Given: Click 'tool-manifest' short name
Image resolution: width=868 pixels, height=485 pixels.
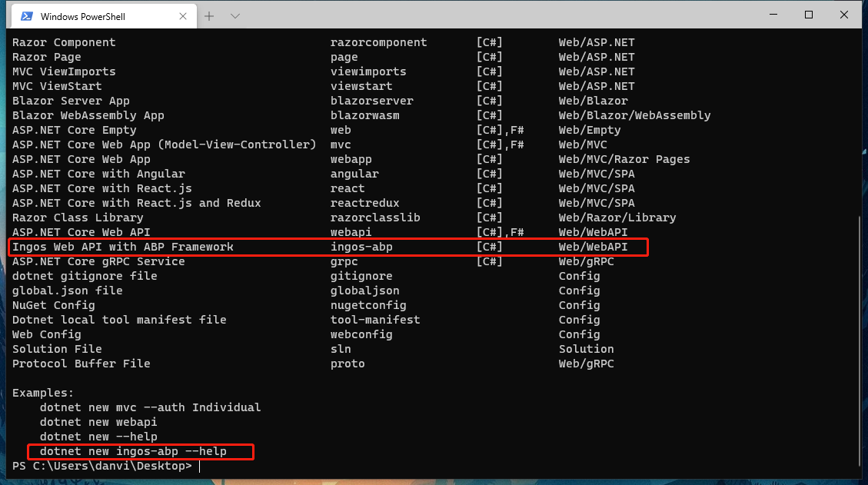Looking at the screenshot, I should pyautogui.click(x=375, y=320).
